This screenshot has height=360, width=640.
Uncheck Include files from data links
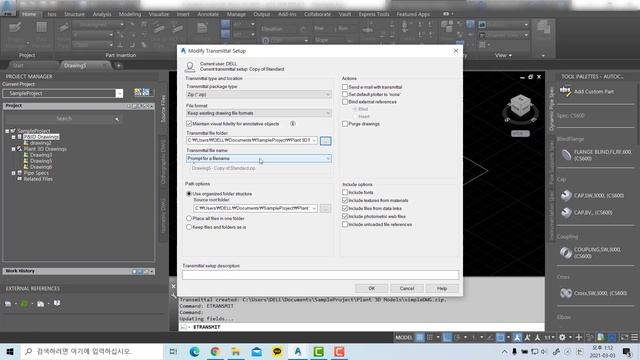345,208
